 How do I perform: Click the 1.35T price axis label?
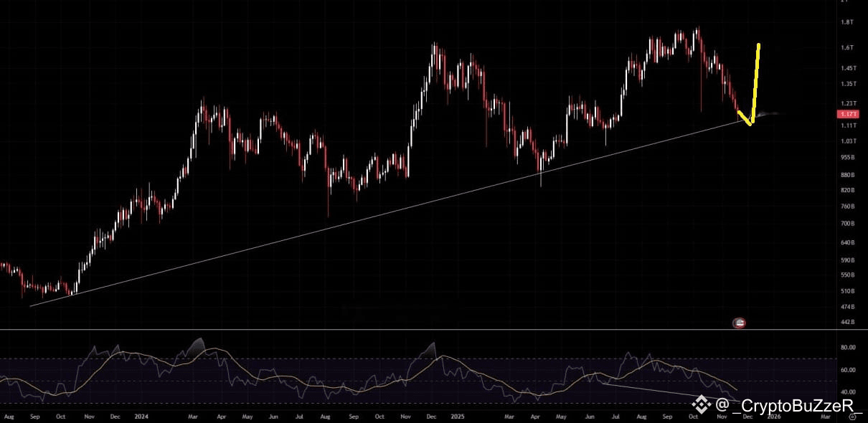pyautogui.click(x=848, y=84)
